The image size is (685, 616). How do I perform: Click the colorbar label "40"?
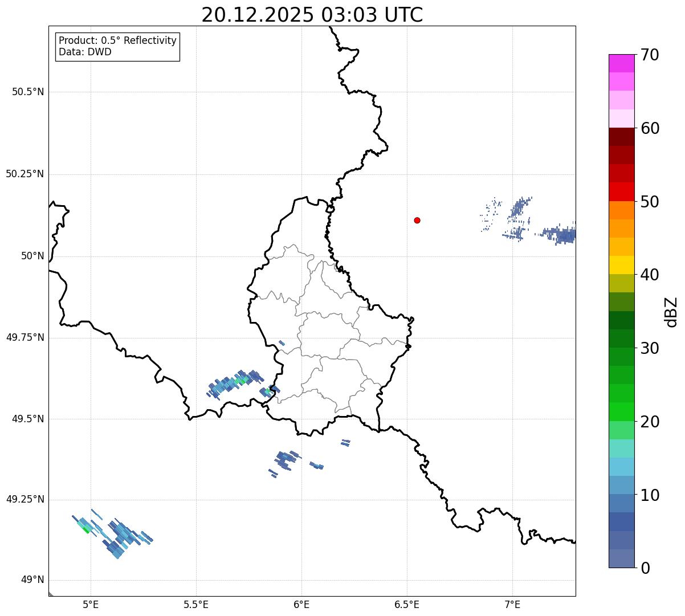click(x=650, y=275)
